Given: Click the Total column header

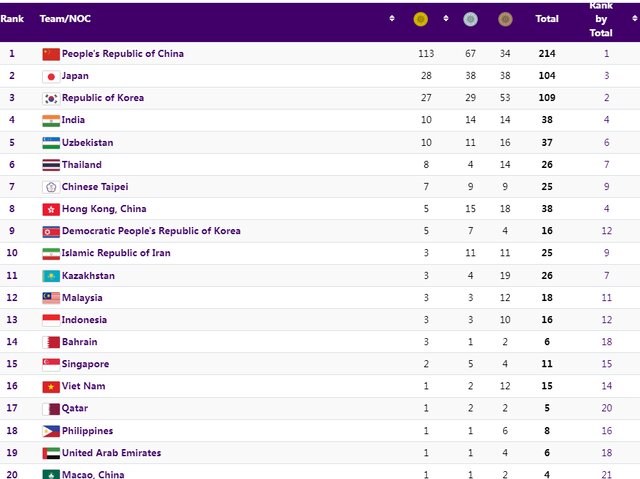Looking at the screenshot, I should [547, 19].
